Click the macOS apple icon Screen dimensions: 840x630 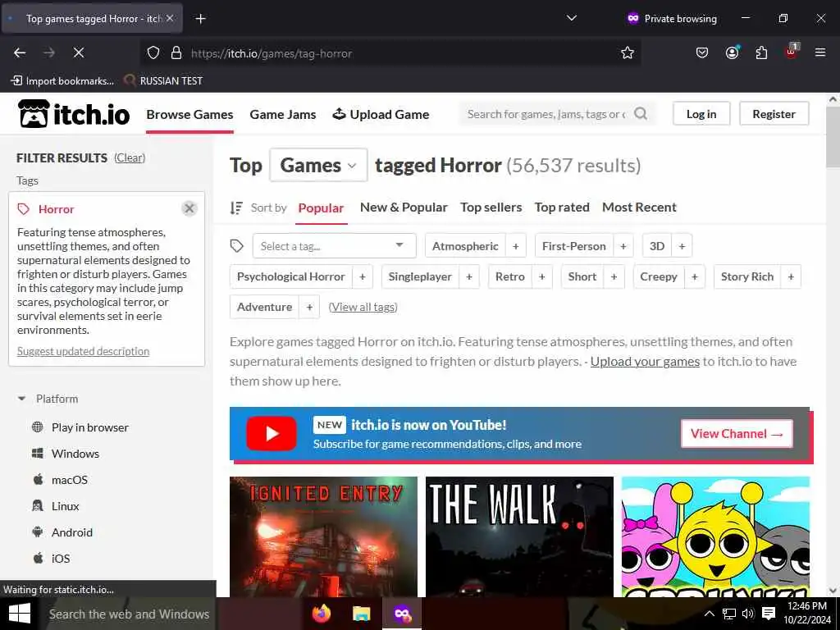pyautogui.click(x=38, y=479)
